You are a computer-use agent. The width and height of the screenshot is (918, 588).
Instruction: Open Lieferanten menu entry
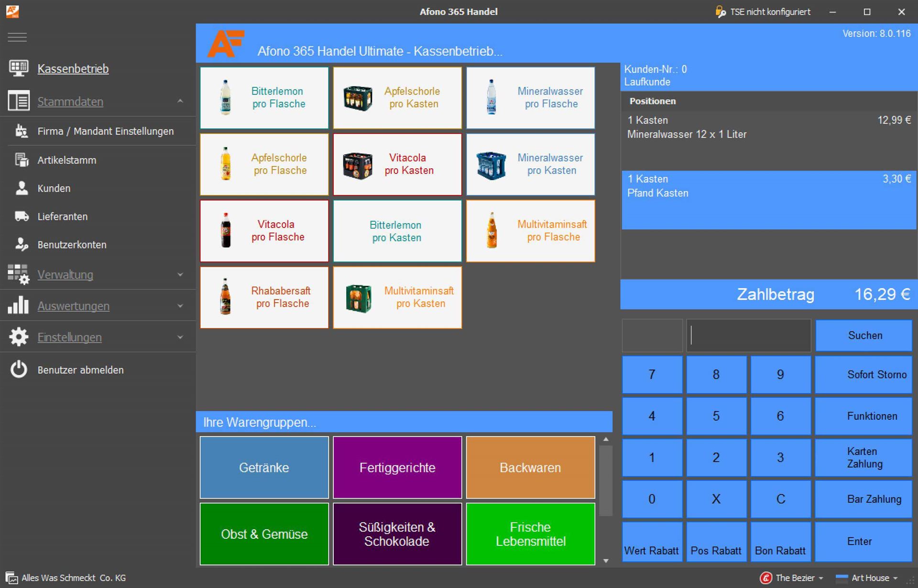(63, 217)
